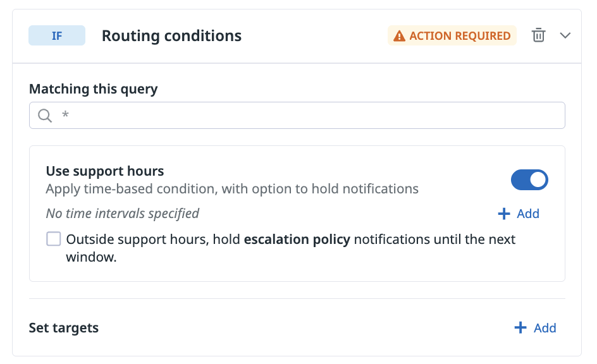Click the 'Apply time-based condition' description text
The image size is (597, 364).
point(232,188)
